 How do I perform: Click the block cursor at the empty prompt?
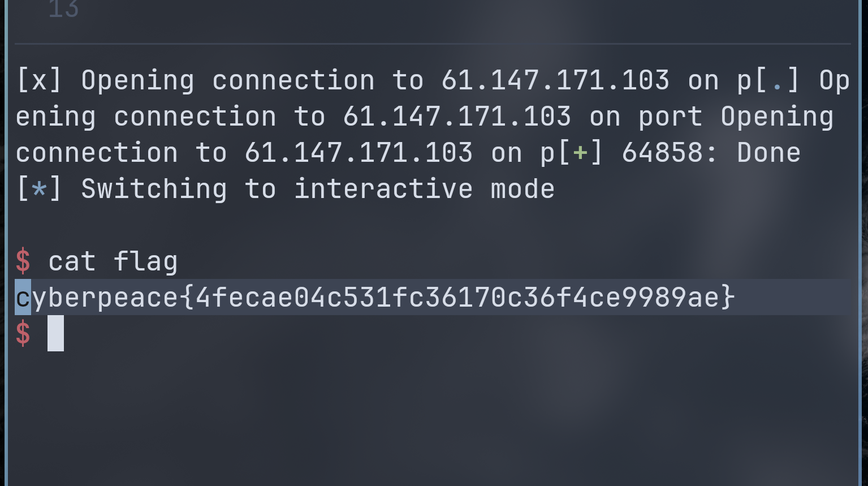coord(55,333)
